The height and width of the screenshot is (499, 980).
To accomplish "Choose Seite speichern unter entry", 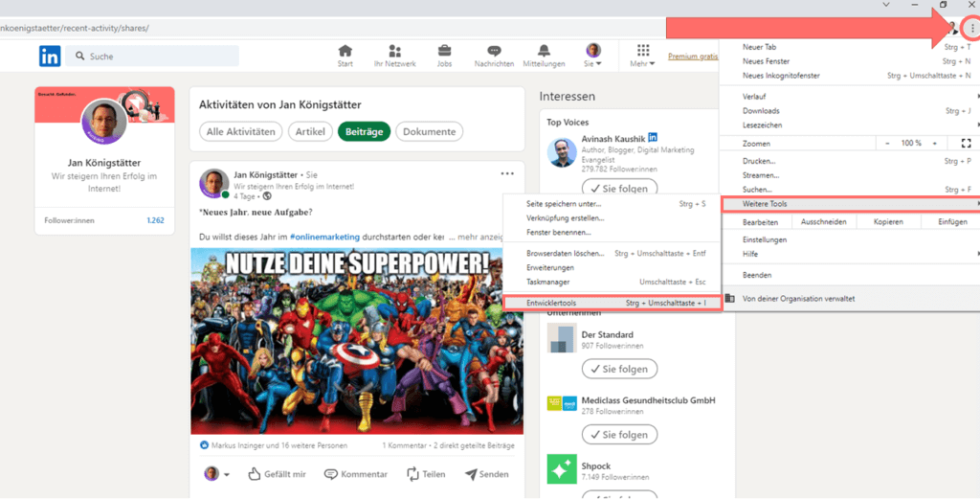I will coord(612,204).
